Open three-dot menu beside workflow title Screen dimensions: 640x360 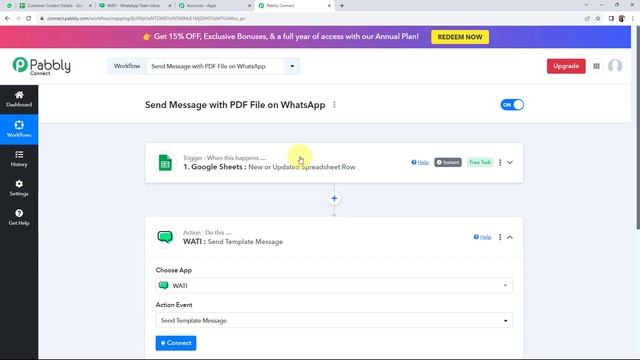coord(334,105)
